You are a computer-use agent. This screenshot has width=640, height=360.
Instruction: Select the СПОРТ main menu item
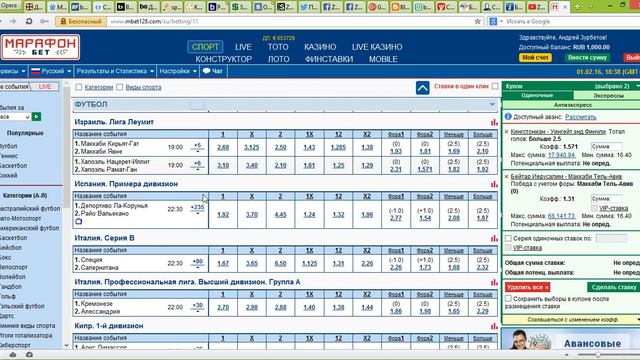point(205,47)
